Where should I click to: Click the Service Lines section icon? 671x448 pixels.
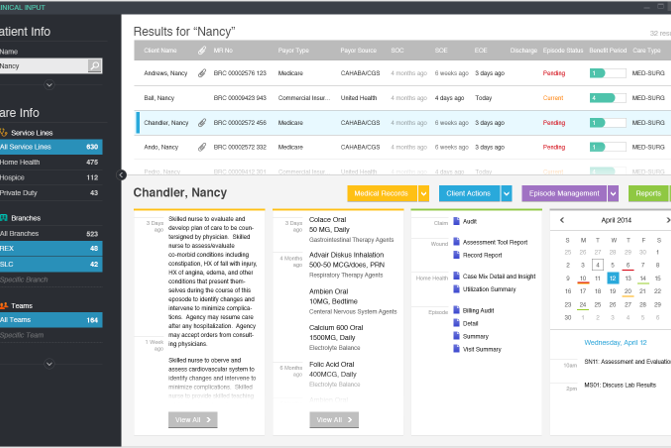(x=4, y=131)
